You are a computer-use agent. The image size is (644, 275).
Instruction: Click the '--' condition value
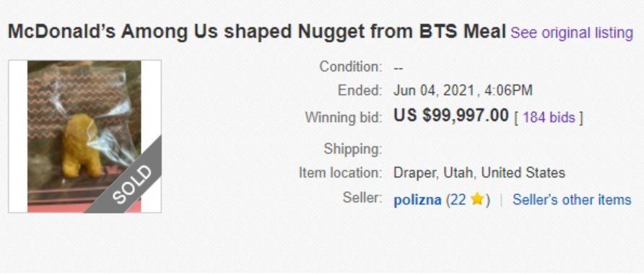pos(398,68)
